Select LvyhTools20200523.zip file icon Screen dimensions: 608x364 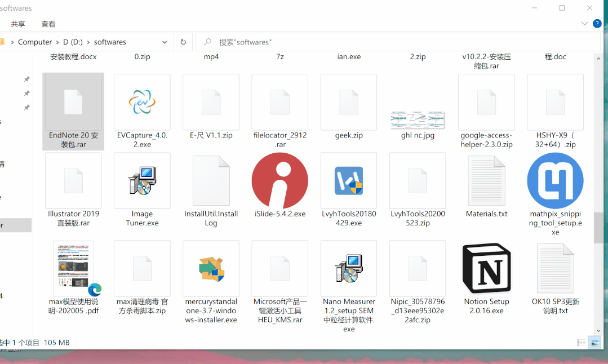(x=418, y=181)
